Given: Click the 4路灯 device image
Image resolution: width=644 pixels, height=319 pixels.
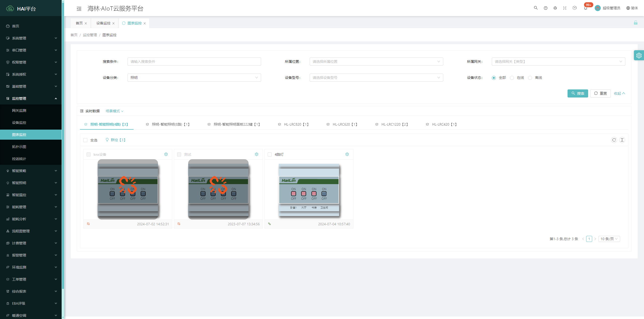Looking at the screenshot, I should pyautogui.click(x=309, y=190).
